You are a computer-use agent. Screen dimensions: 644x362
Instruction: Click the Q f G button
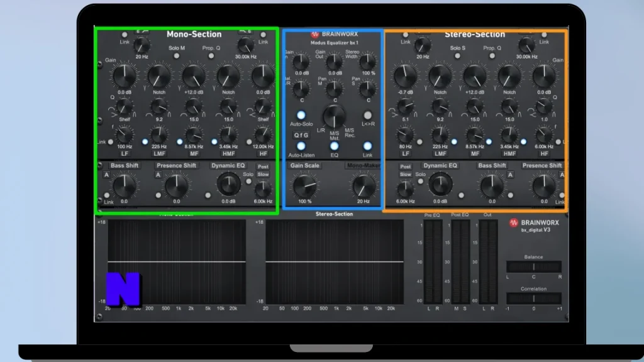tap(301, 135)
